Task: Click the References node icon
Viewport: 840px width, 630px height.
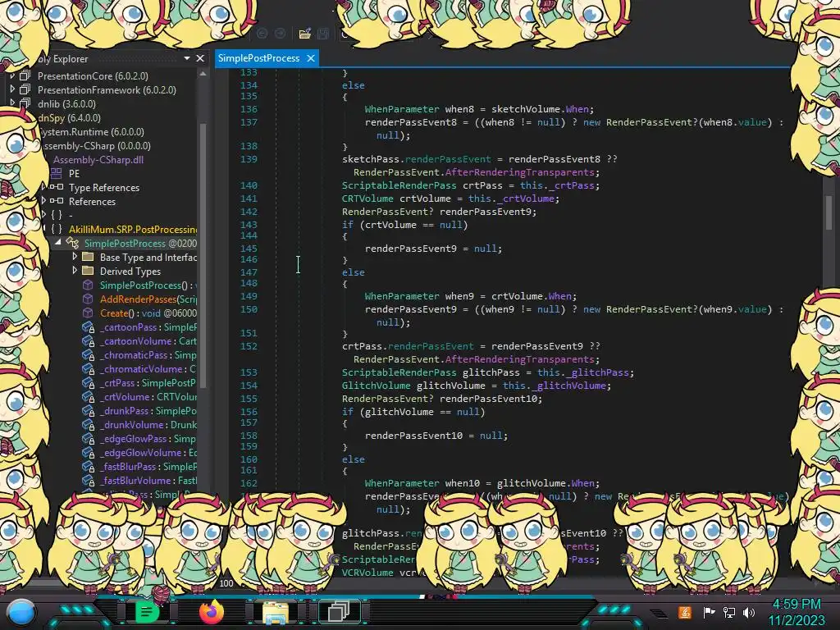Action: [57, 201]
